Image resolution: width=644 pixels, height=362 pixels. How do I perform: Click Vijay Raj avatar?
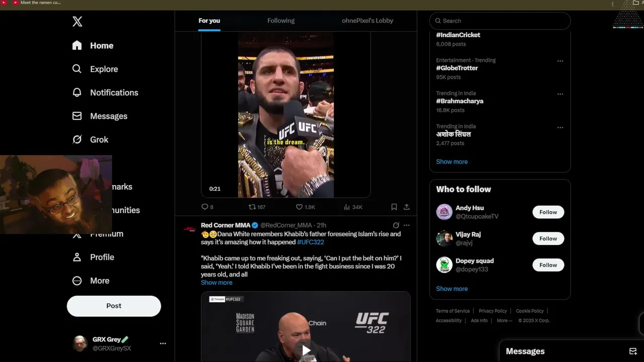pyautogui.click(x=444, y=238)
